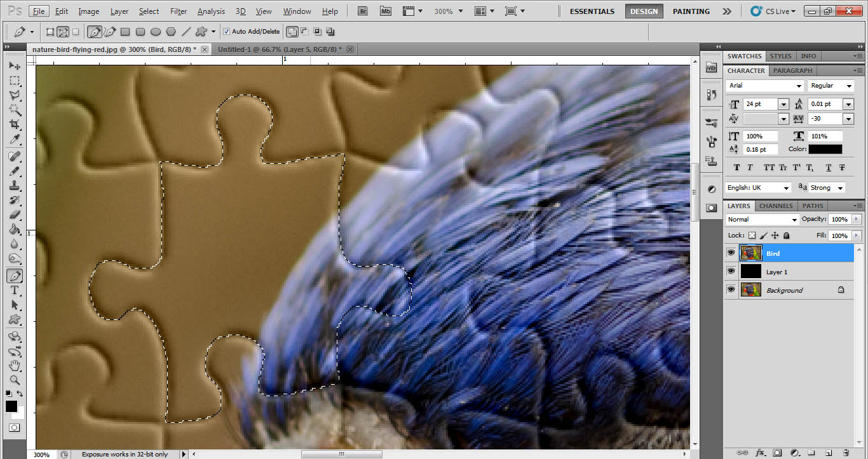Hide the Background layer
868x459 pixels.
[731, 290]
